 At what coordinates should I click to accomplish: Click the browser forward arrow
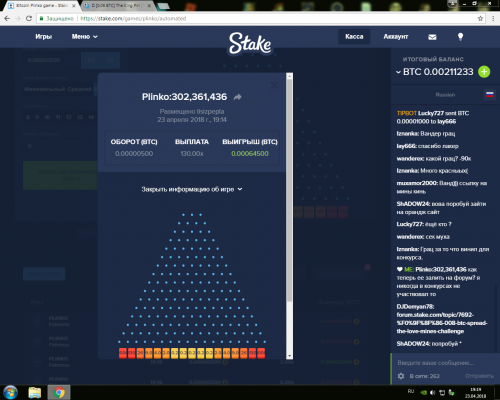18,18
